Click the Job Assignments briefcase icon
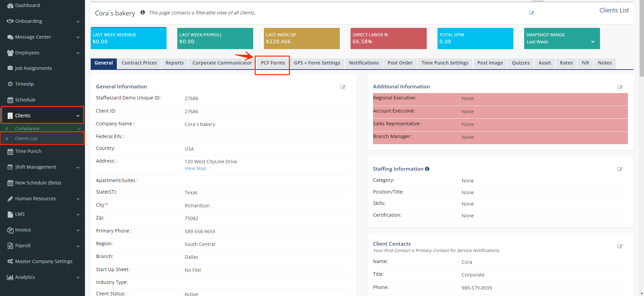The image size is (644, 296). tap(10, 68)
